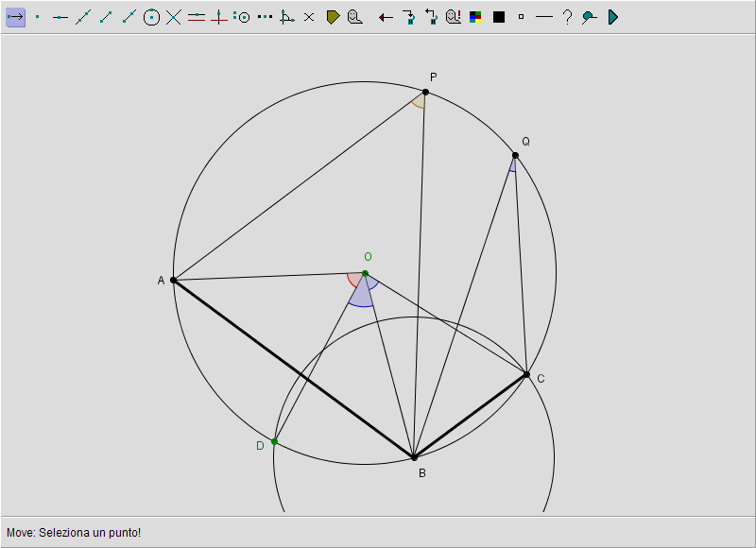Select green center point O
This screenshot has height=548, width=756.
pos(365,273)
